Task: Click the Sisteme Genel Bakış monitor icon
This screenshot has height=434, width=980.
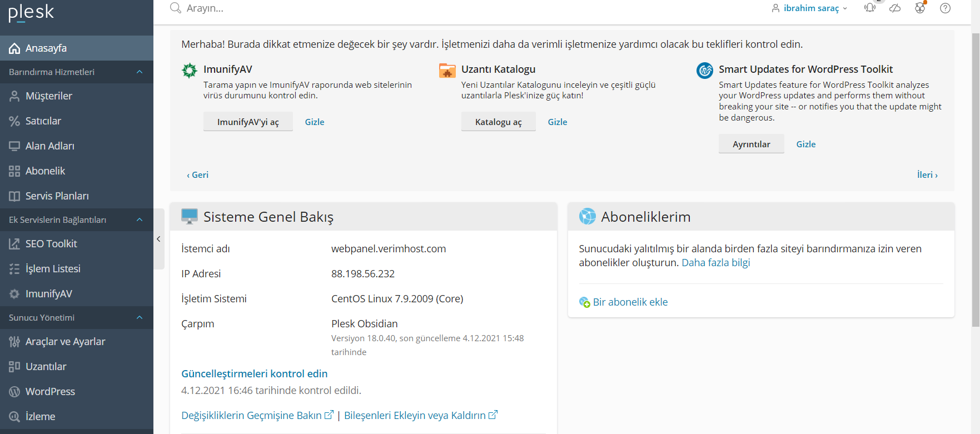Action: 190,216
